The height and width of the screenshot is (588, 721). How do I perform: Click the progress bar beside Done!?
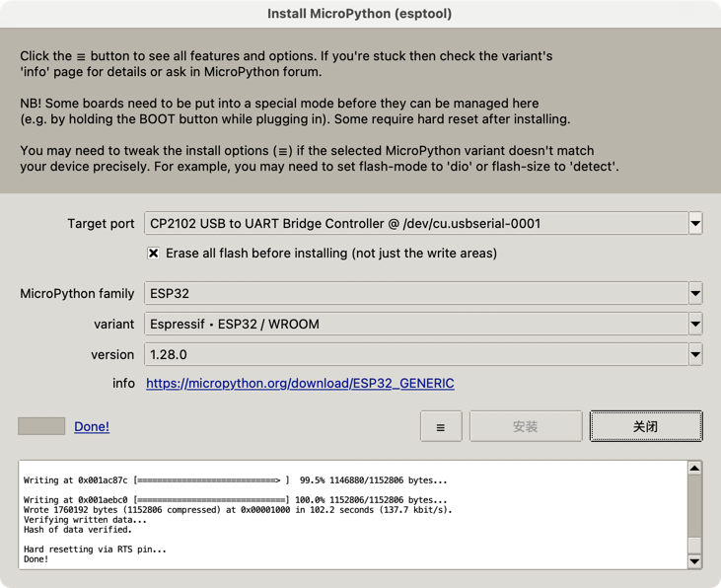[41, 426]
